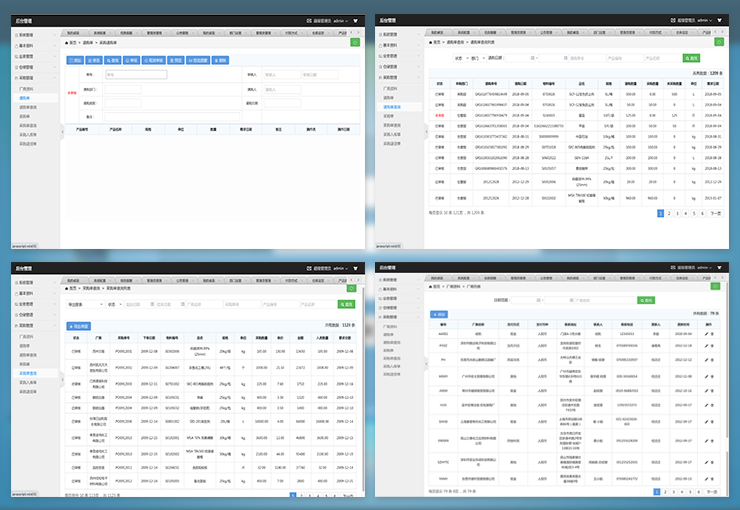Image resolution: width=740 pixels, height=510 pixels.
Task: Open 状态 dropdown in 退库单查询 filter bar
Action: click(462, 58)
